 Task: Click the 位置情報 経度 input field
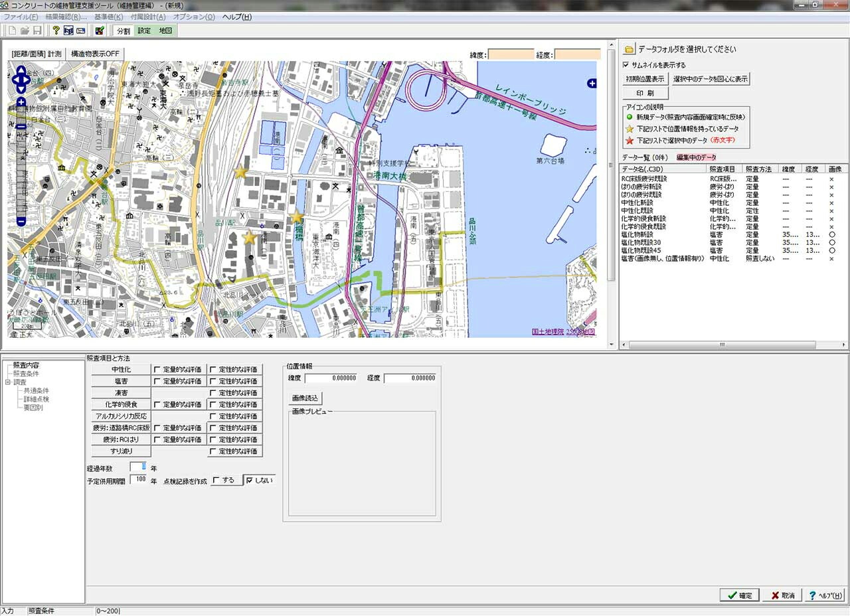(x=410, y=378)
